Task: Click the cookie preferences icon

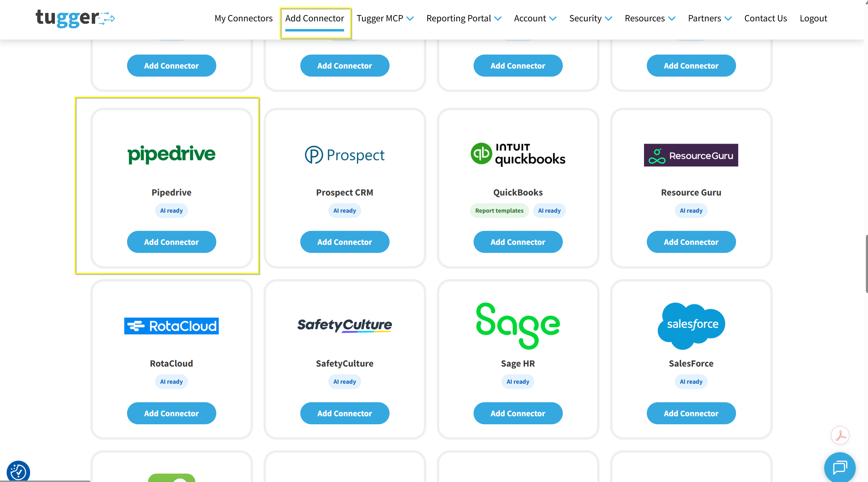Action: 18,472
